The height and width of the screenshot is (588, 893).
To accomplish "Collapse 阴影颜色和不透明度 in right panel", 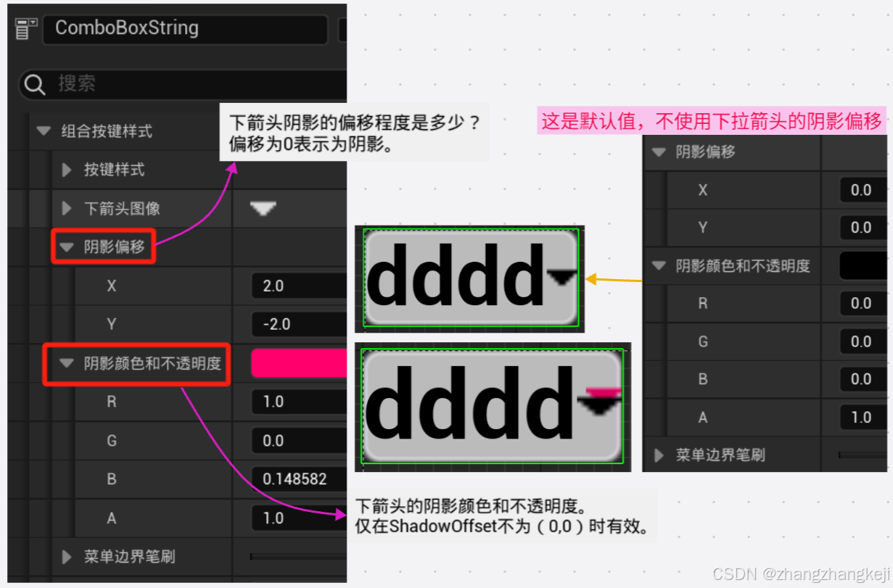I will [x=658, y=265].
